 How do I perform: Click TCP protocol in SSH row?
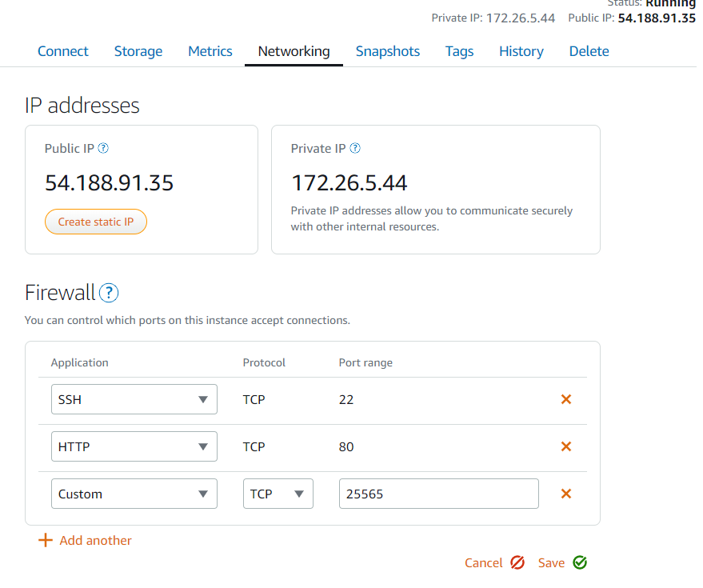pos(254,400)
